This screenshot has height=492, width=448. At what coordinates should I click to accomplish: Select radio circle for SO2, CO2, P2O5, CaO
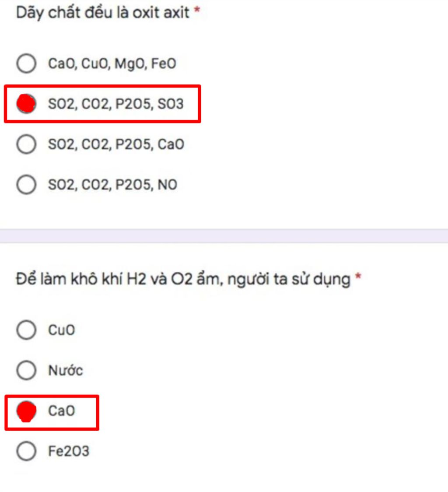[26, 144]
